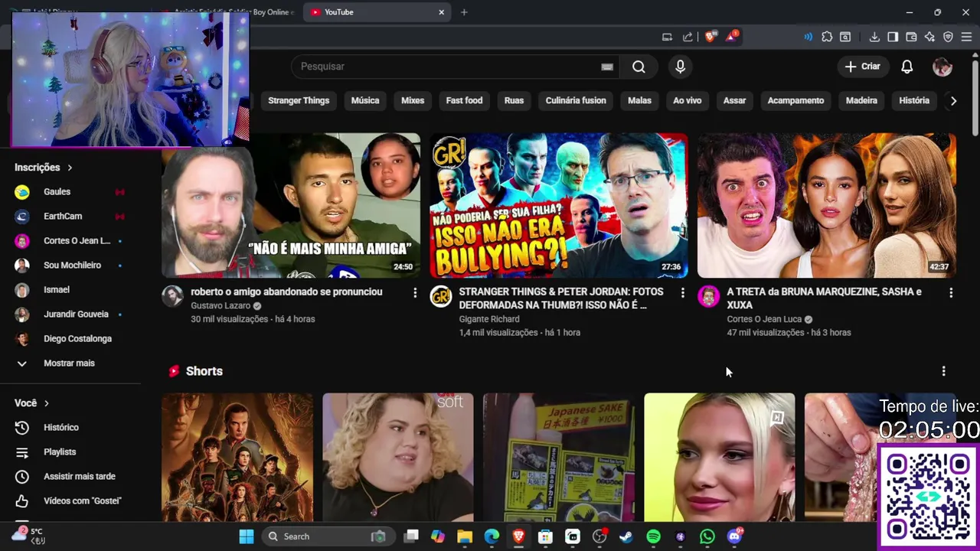Screen dimensions: 980x551
Task: Open the browser extensions puzzle icon
Action: click(827, 37)
